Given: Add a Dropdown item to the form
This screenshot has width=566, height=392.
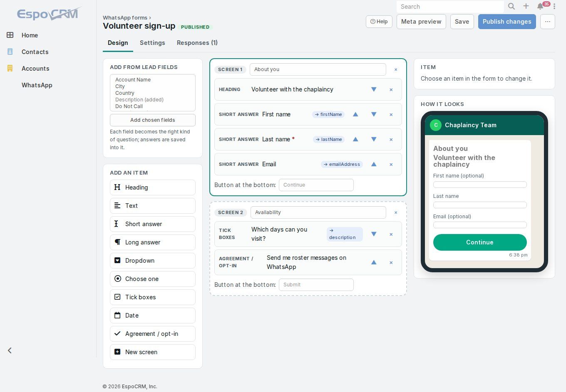Looking at the screenshot, I should [153, 261].
